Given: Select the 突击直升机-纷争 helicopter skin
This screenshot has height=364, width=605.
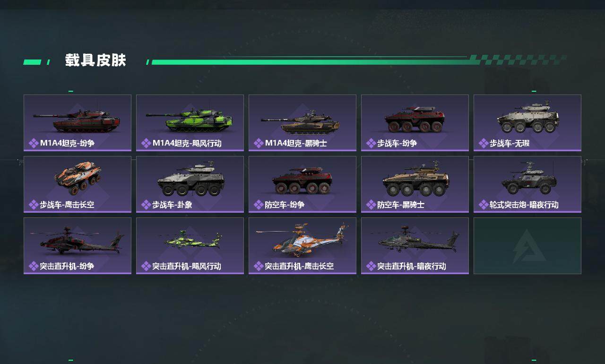Looking at the screenshot, I should click(78, 246).
